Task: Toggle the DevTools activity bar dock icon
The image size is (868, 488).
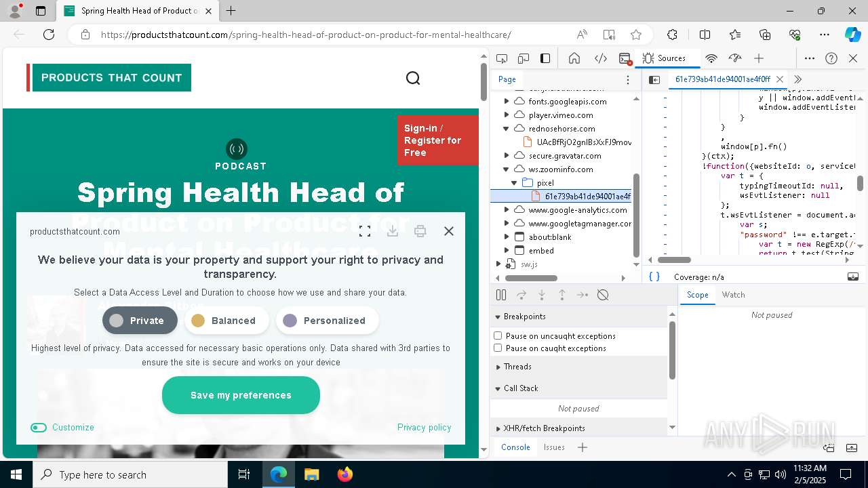Action: (545, 58)
